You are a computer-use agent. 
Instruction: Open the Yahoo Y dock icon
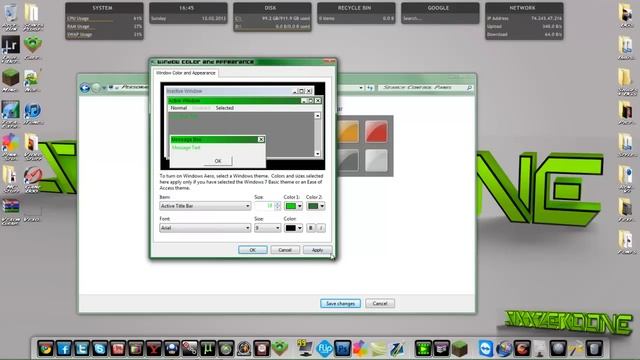click(154, 349)
